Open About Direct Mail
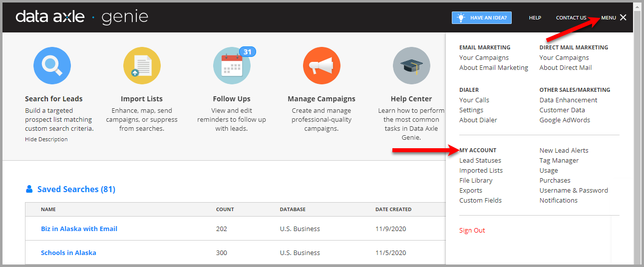The height and width of the screenshot is (267, 644). click(x=566, y=67)
